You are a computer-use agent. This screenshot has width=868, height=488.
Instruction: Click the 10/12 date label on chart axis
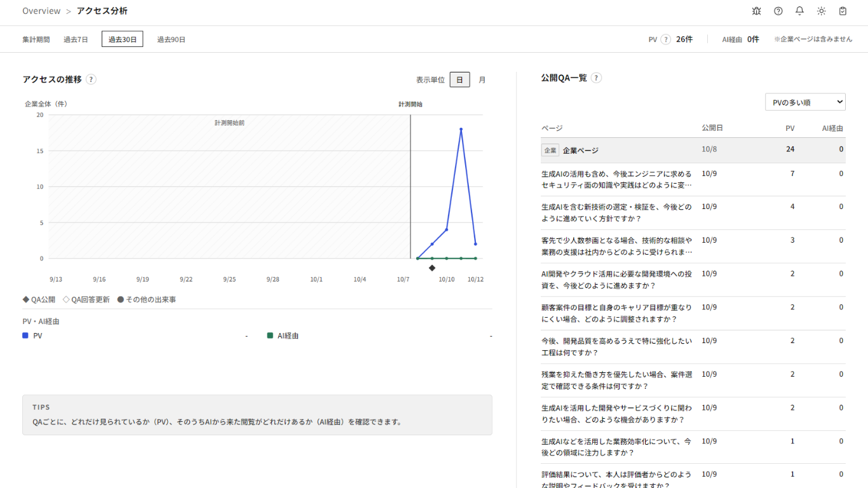coord(475,280)
